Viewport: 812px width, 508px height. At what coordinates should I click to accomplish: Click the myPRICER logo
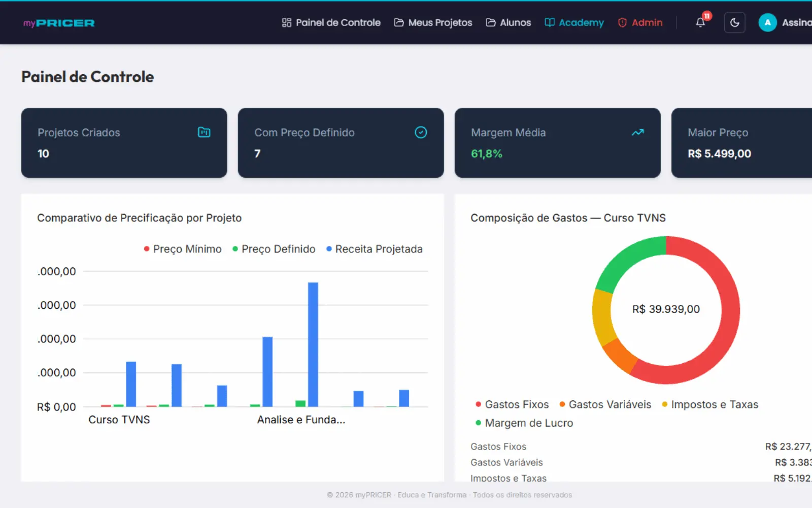59,23
